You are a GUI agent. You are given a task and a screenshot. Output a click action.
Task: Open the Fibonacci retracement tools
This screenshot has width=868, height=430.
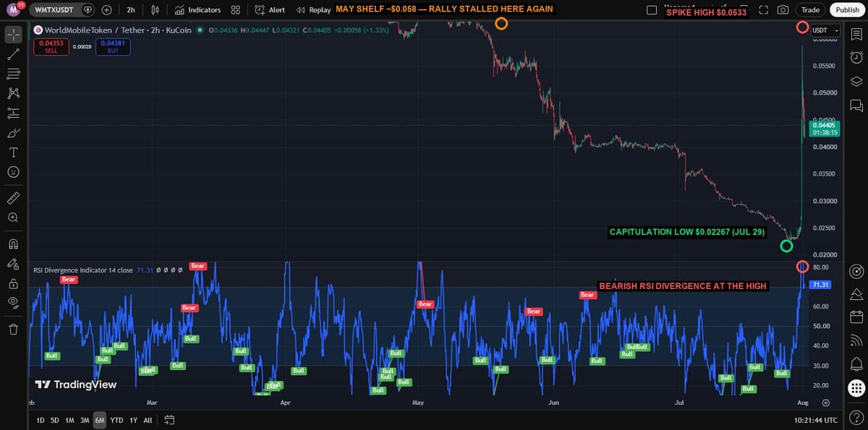point(13,73)
